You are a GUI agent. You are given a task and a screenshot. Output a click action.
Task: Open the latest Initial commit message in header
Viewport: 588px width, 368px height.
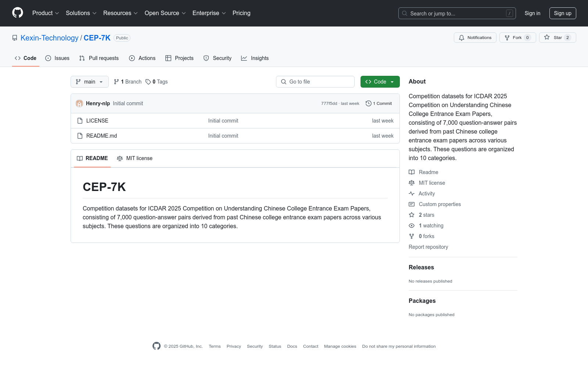pyautogui.click(x=128, y=103)
